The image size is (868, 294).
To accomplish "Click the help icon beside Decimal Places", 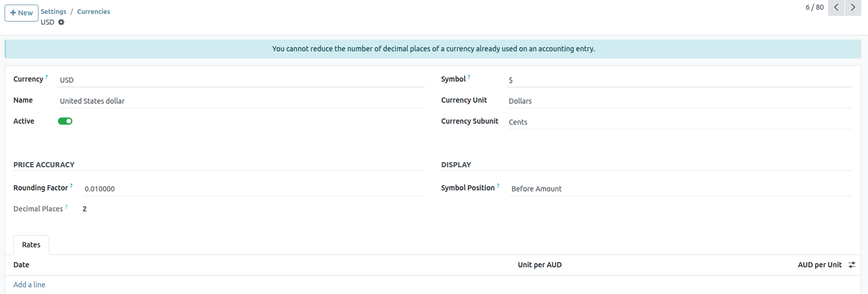I will [x=66, y=207].
